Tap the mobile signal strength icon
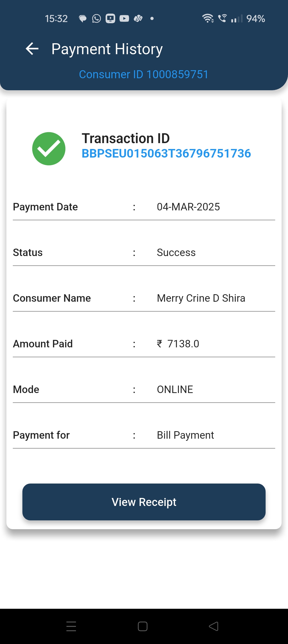 [237, 19]
